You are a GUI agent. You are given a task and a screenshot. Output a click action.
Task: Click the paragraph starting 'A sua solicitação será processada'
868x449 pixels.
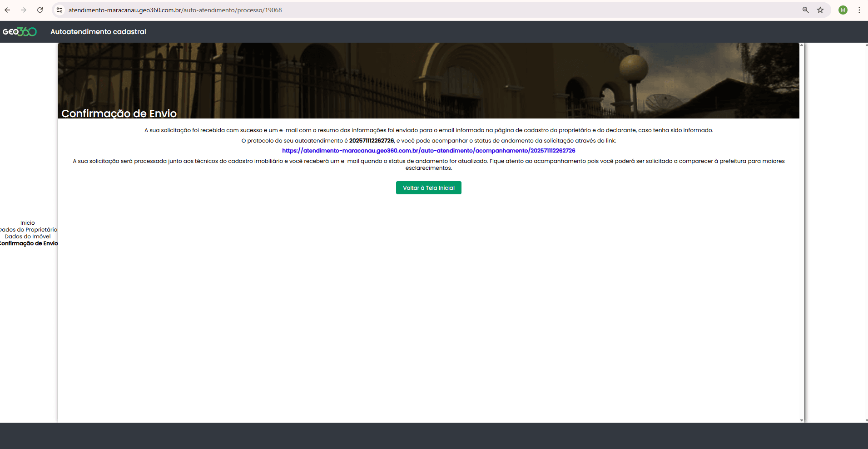tap(429, 164)
